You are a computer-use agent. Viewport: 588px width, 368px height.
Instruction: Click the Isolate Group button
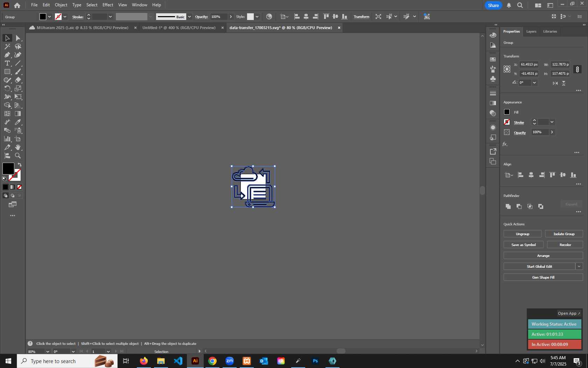[564, 234]
